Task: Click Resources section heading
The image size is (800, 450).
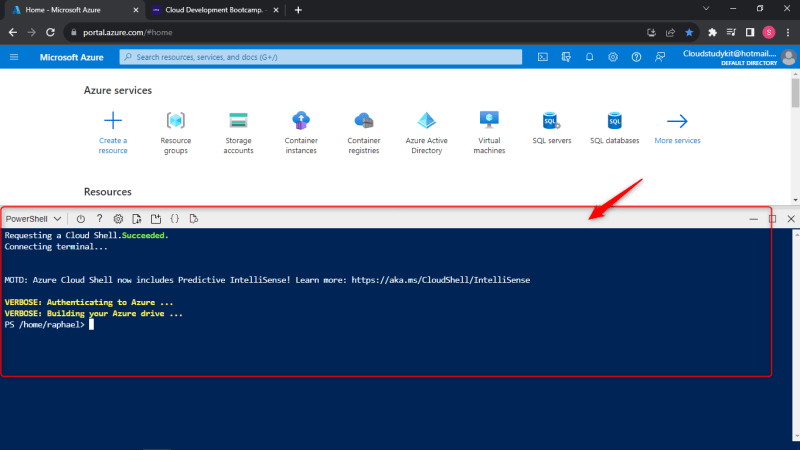Action: (108, 192)
